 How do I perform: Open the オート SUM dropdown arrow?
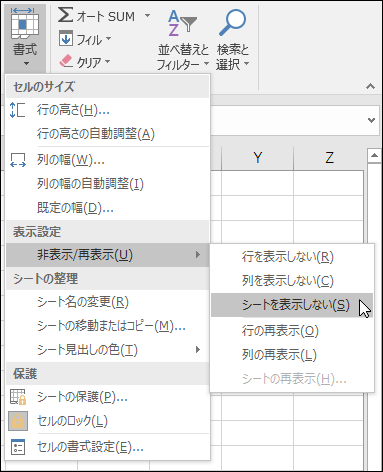click(147, 15)
